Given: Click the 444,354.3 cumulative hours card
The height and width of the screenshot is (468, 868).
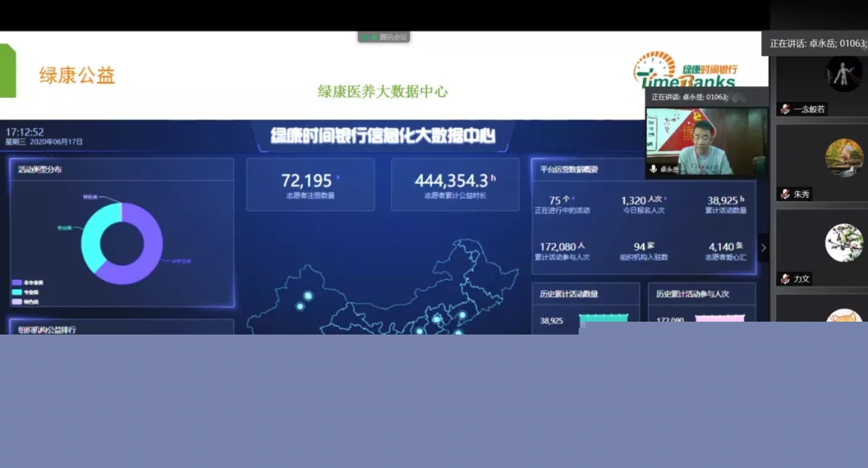Looking at the screenshot, I should [455, 185].
